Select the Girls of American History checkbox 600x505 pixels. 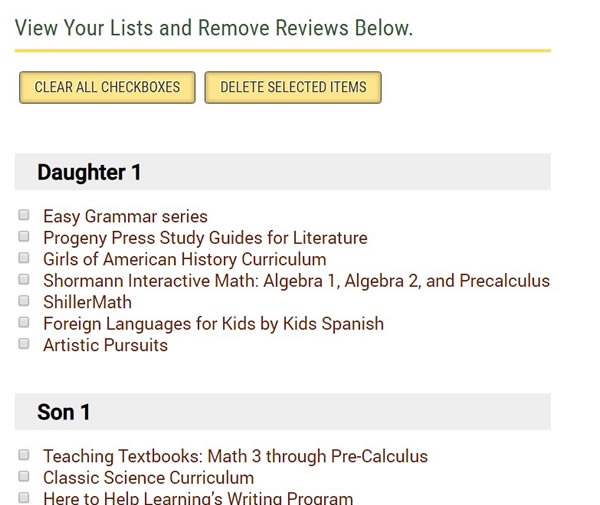(x=24, y=258)
